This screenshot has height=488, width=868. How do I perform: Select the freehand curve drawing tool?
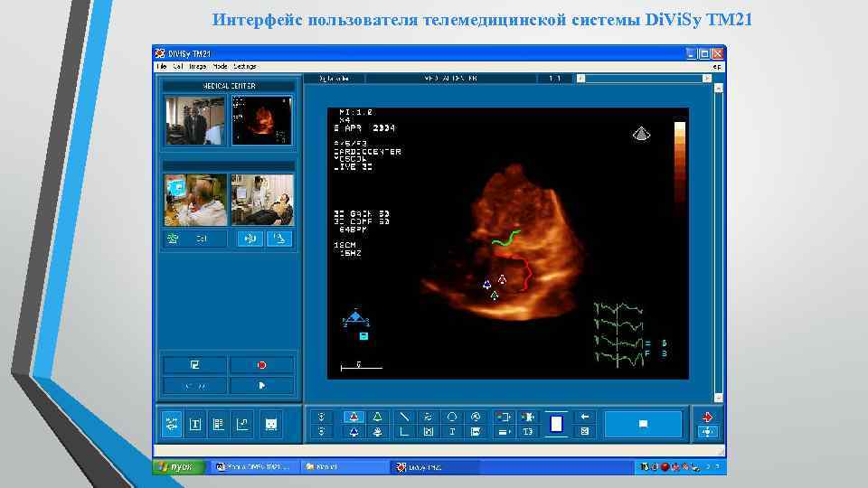tap(428, 418)
